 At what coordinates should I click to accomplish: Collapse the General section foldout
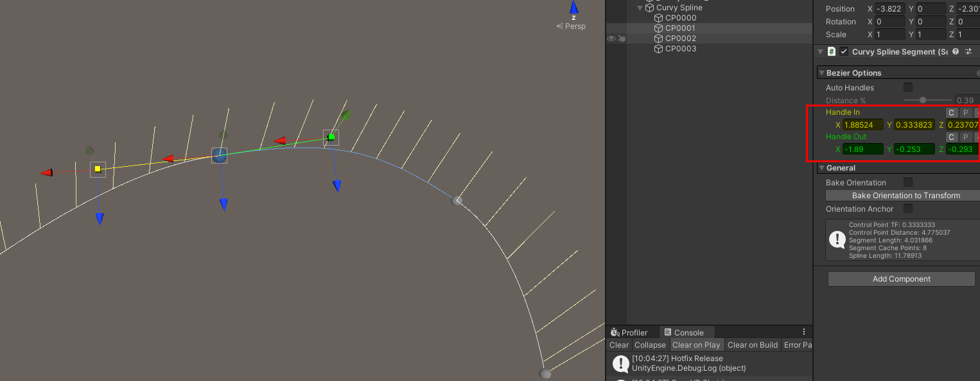(821, 167)
